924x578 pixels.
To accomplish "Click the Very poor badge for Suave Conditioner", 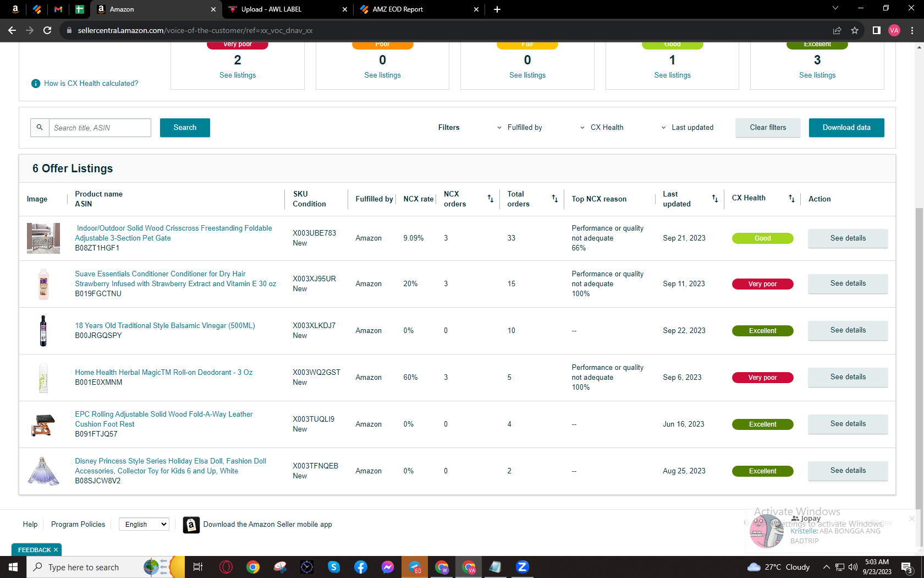I will coord(763,284).
